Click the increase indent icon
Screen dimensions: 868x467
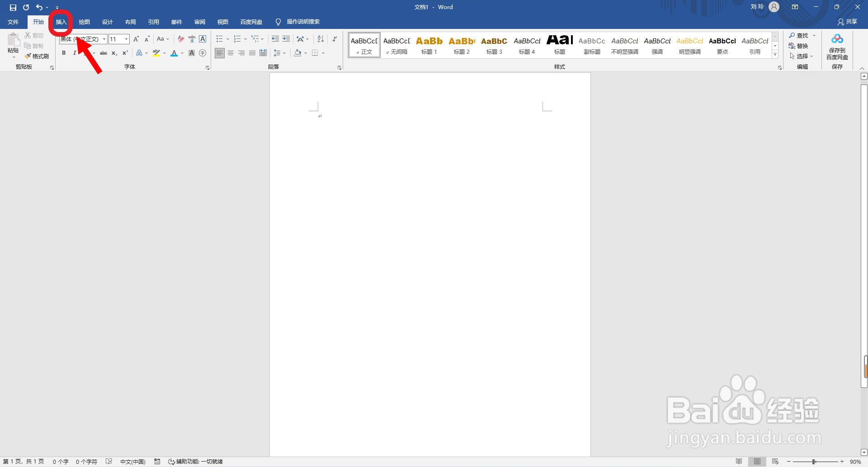(286, 39)
